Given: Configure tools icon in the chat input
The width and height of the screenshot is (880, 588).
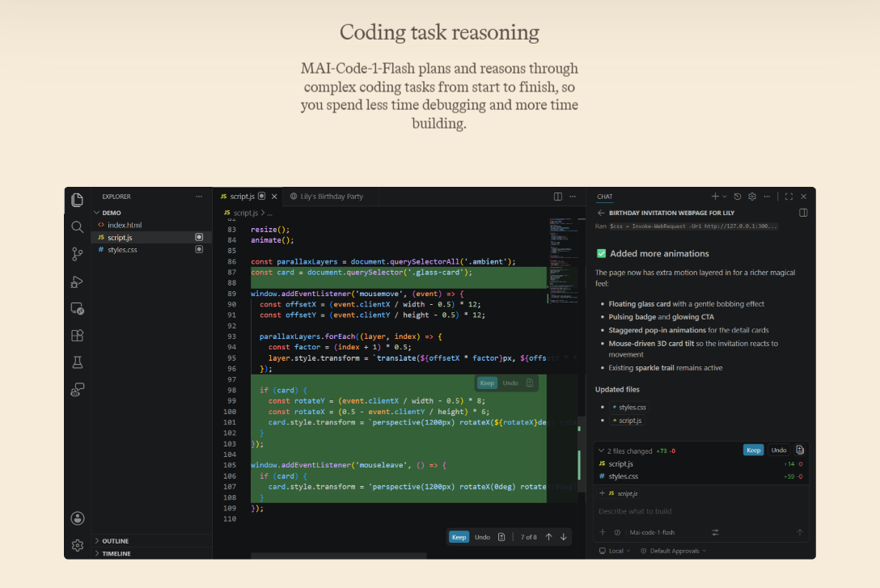Looking at the screenshot, I should click(x=715, y=532).
